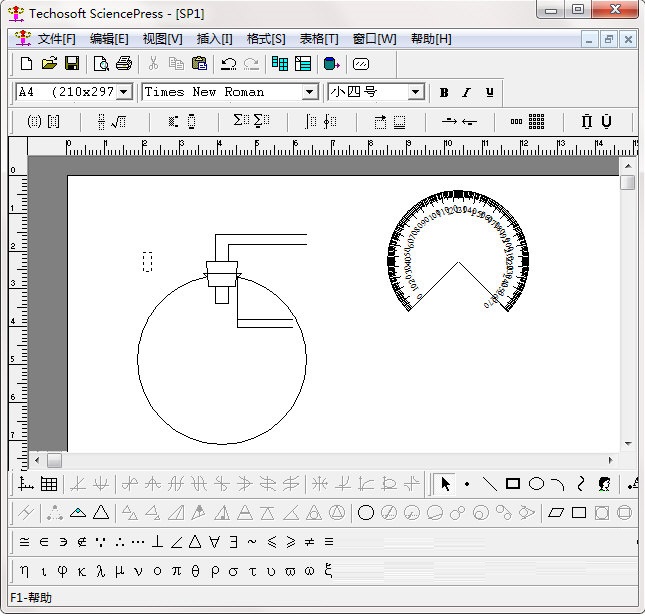Open the 帮助[H] menu

pos(431,39)
